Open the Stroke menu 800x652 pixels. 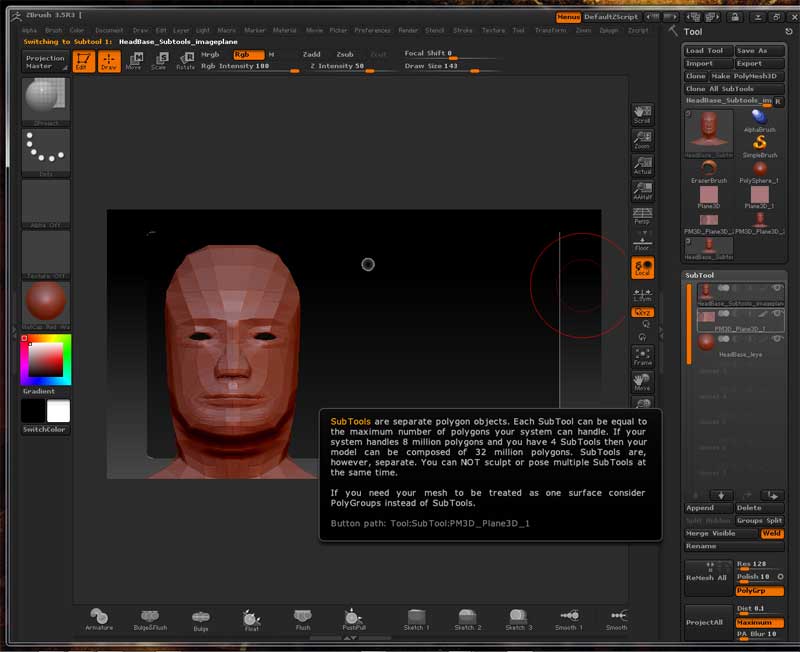coord(462,31)
